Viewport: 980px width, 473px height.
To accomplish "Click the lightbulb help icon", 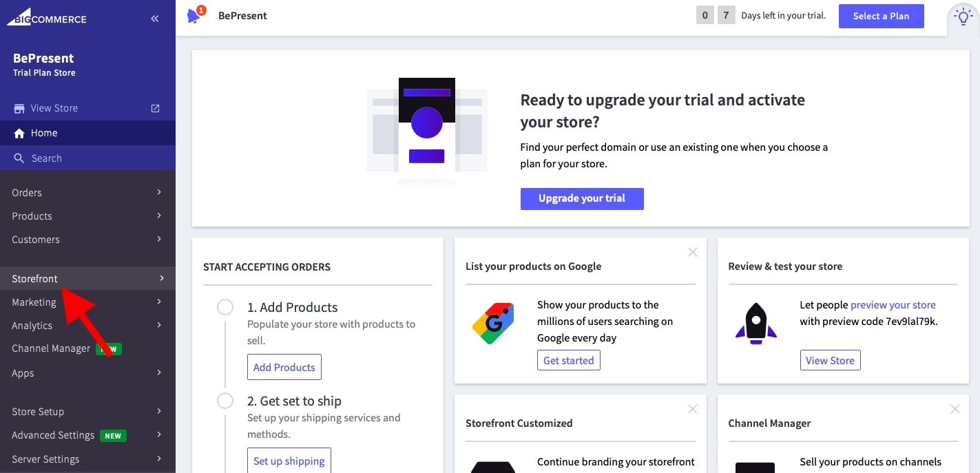I will 963,17.
